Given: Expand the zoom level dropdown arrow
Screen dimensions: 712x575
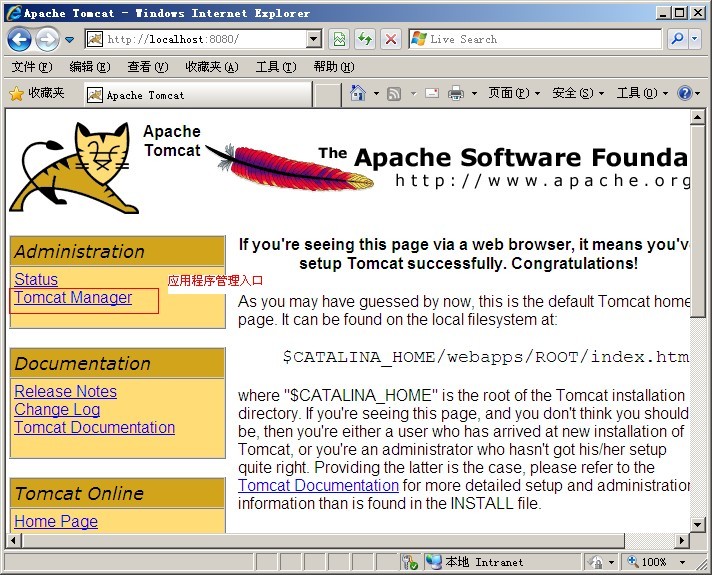Looking at the screenshot, I should click(x=682, y=562).
